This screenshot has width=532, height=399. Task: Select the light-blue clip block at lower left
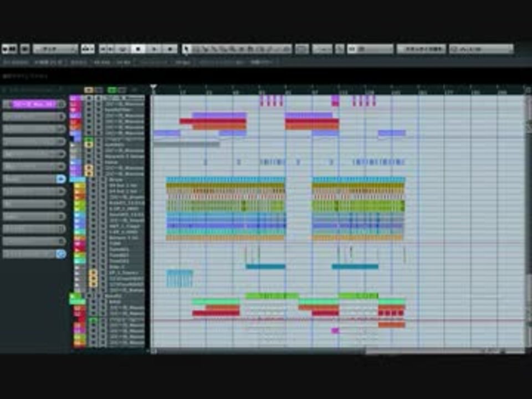180,278
